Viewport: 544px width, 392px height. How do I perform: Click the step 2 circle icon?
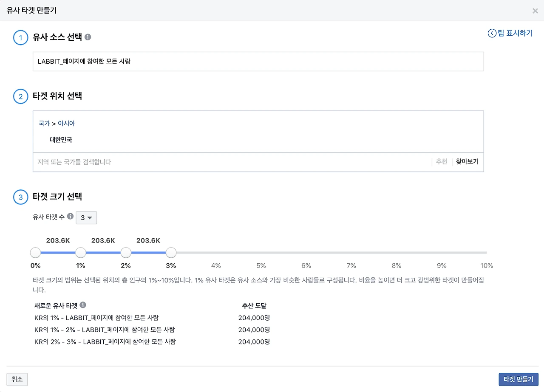[x=20, y=96]
